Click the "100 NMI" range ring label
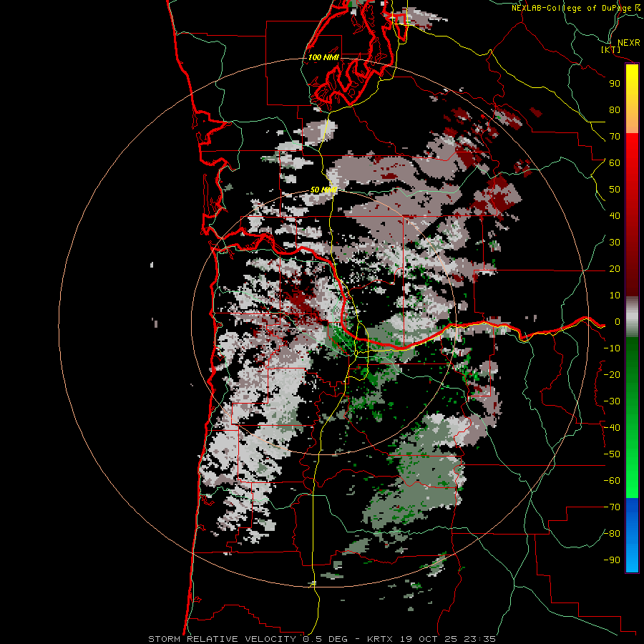 (x=323, y=57)
